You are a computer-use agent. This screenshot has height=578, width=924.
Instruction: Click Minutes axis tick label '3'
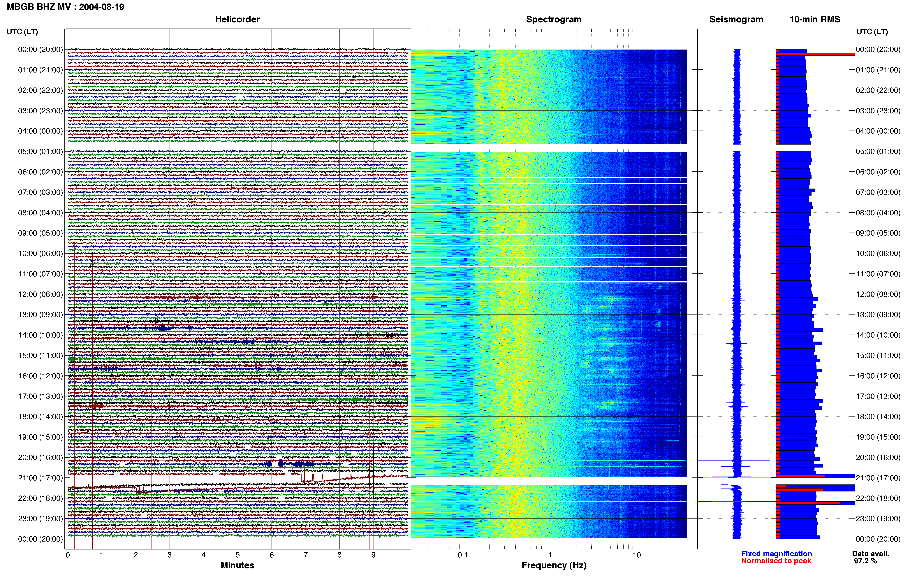click(170, 555)
